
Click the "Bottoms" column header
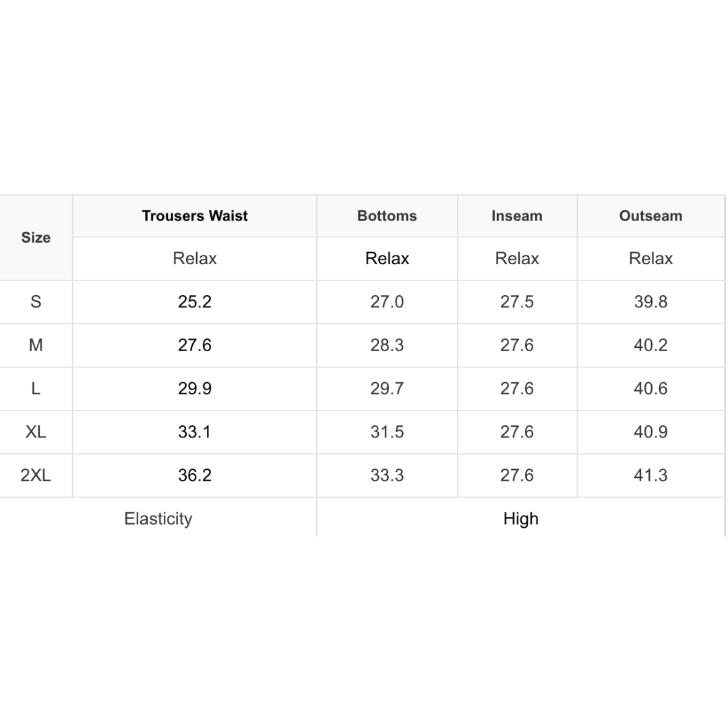tap(387, 216)
